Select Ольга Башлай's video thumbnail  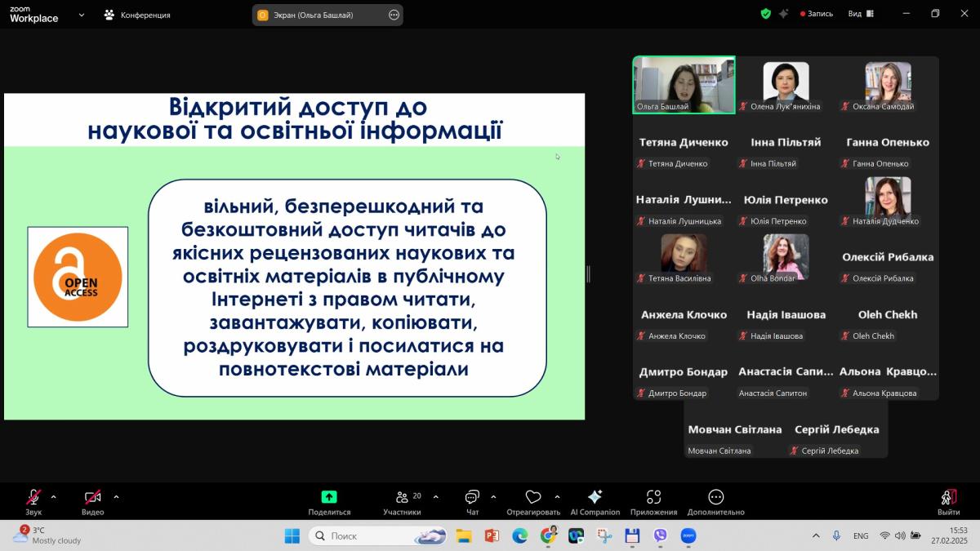pos(684,84)
